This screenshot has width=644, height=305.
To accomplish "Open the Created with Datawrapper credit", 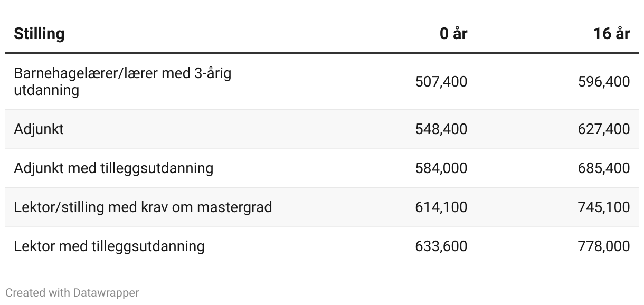I will pyautogui.click(x=72, y=292).
